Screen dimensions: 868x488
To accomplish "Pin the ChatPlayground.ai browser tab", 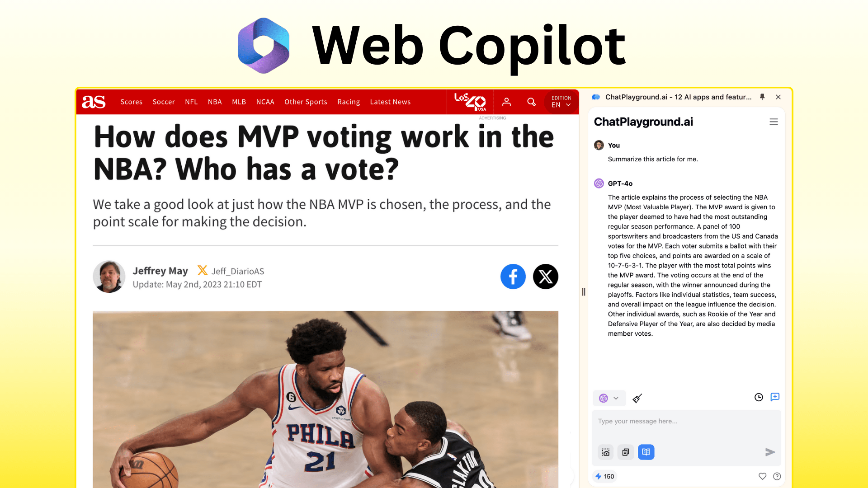I will coord(762,97).
